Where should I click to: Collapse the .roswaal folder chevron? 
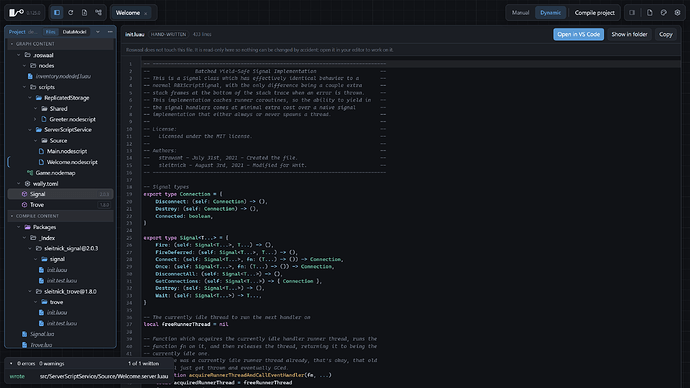pos(18,55)
